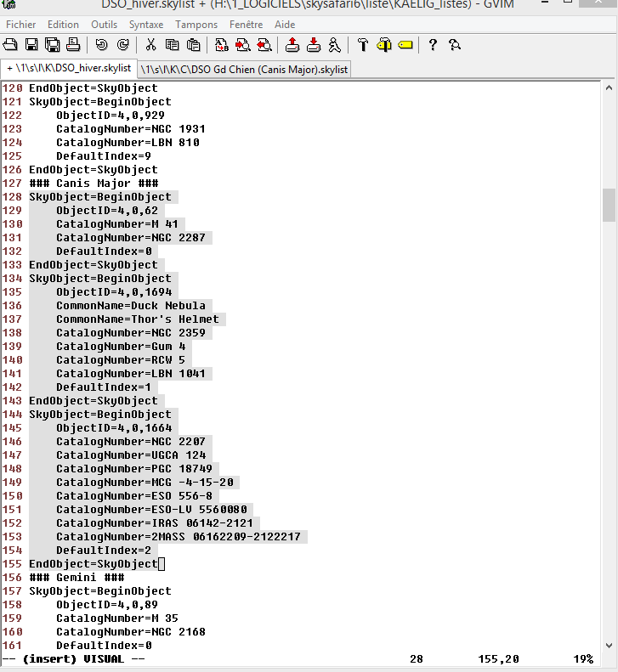Viewport: 618px width, 672px height.
Task: Click the line containing ### Gemini ###
Action: 77,578
